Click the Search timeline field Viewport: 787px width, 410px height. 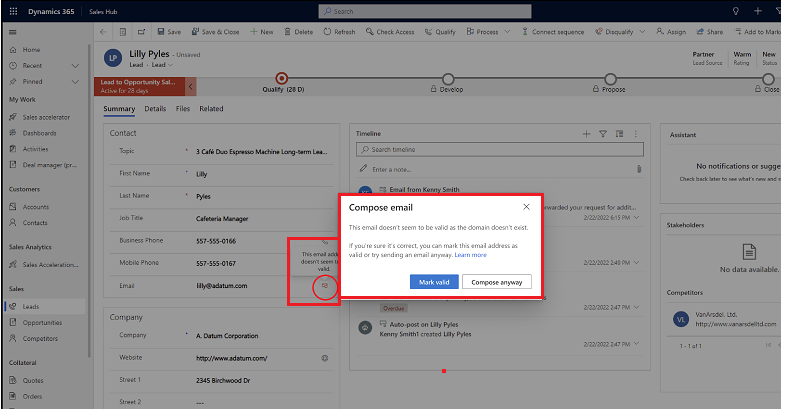click(x=500, y=150)
